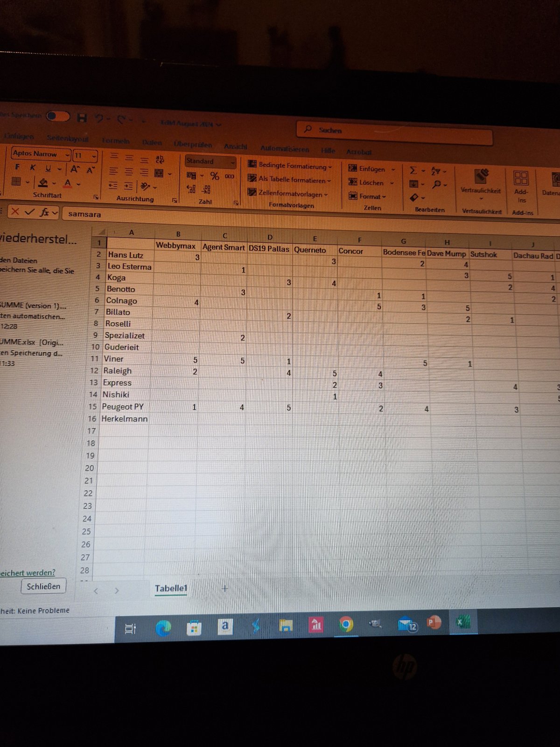Click the AutoSum sigma icon
This screenshot has height=747, width=560.
413,170
